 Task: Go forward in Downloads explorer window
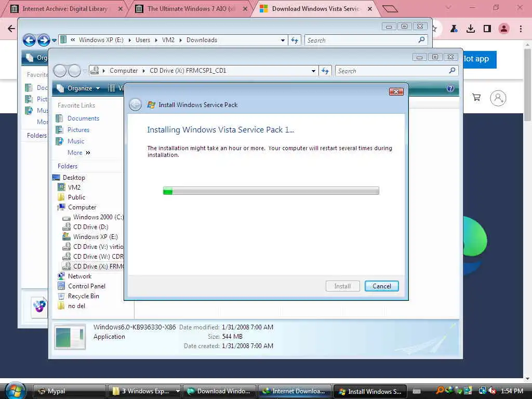[44, 41]
